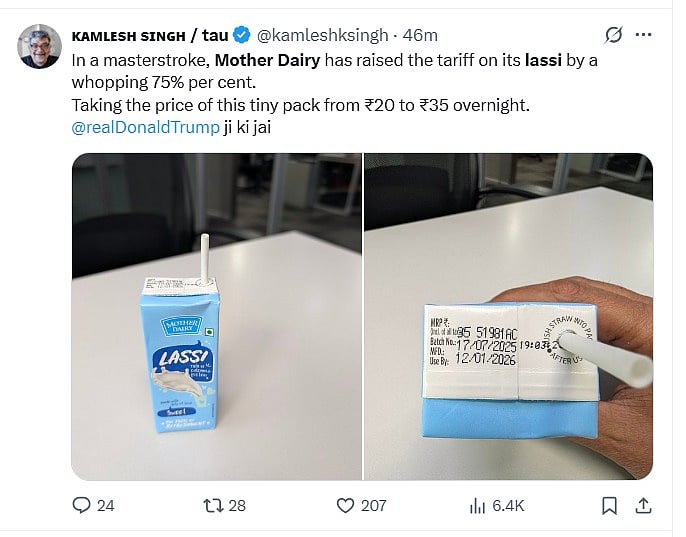Open the right photo showing the pack's date label
Screen dimensions: 686x537
pyautogui.click(x=508, y=316)
